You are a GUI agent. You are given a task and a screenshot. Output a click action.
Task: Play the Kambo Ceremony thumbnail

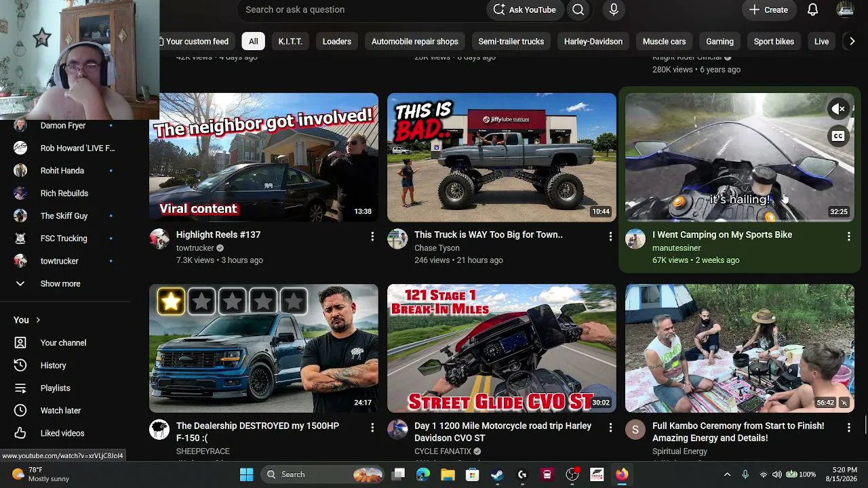(x=740, y=348)
